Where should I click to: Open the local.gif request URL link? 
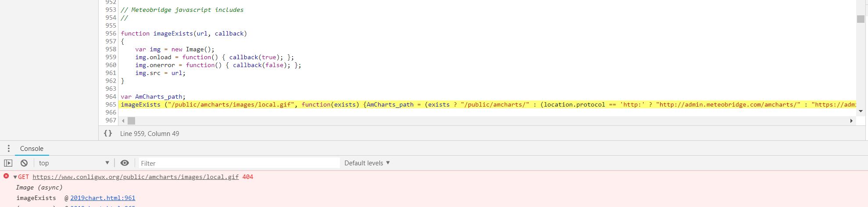coord(136,177)
